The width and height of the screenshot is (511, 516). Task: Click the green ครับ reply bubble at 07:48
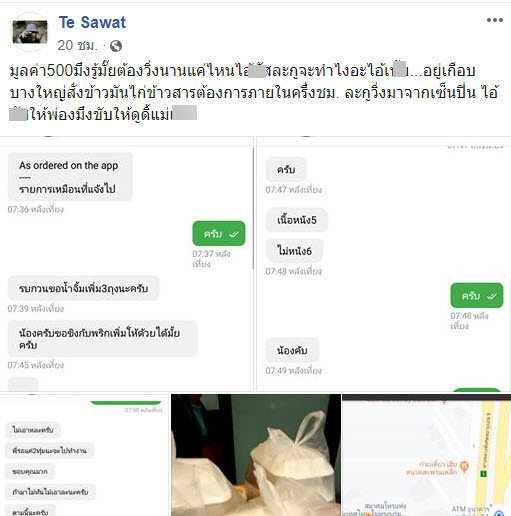(477, 296)
